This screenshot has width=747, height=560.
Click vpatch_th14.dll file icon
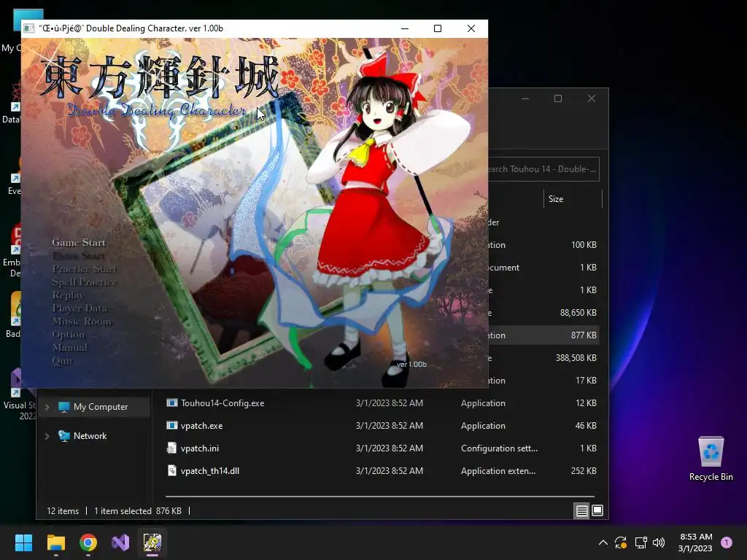coord(172,471)
